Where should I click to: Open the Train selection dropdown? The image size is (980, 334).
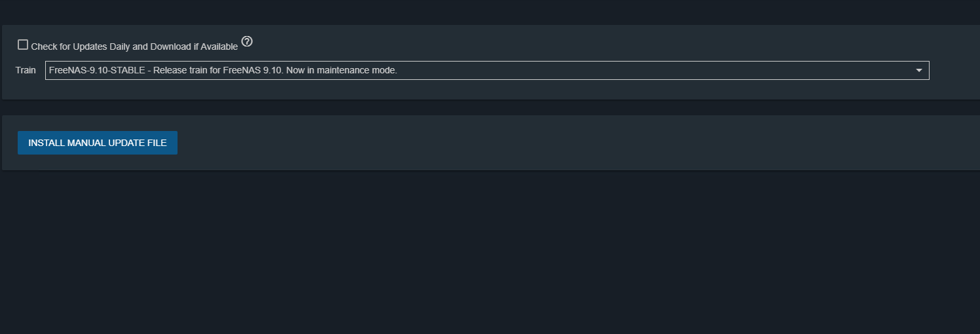[487, 70]
